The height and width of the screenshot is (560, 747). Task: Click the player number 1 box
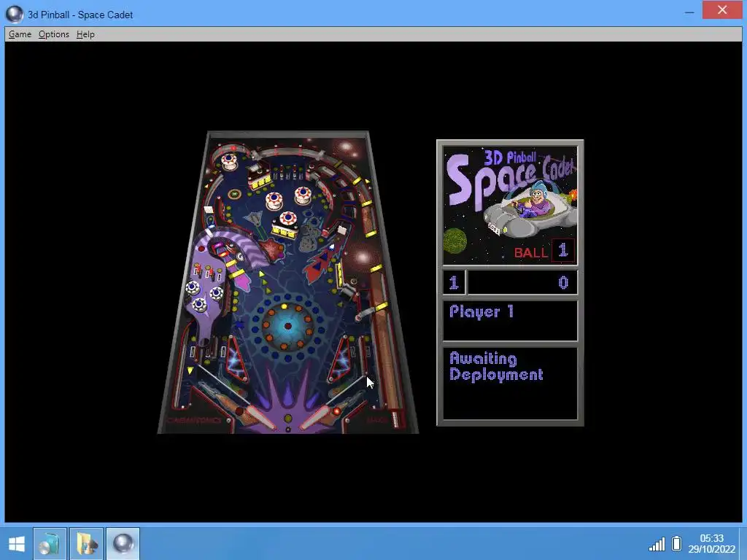coord(454,282)
